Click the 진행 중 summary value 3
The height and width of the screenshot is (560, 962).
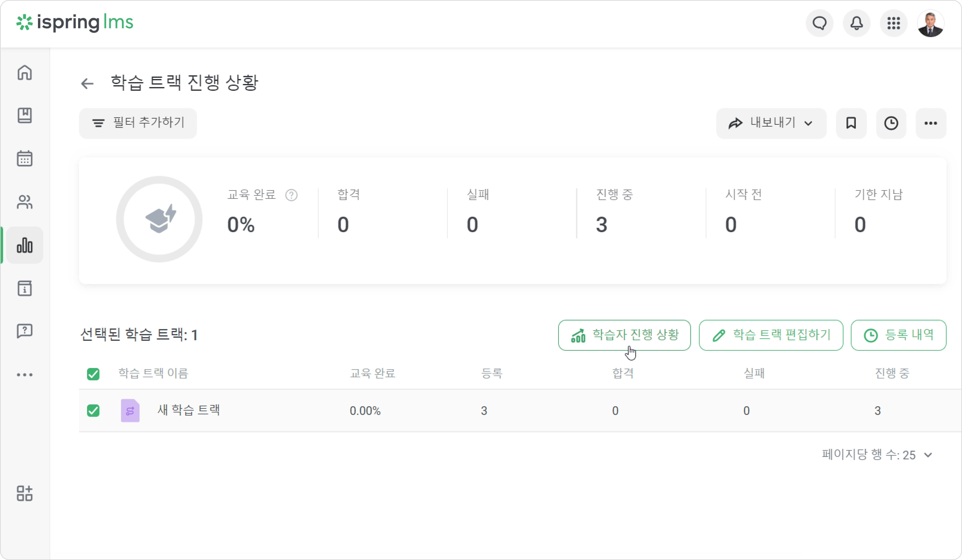pos(602,224)
